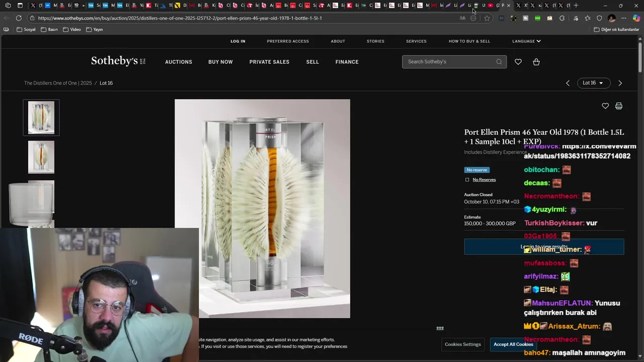Screen dimensions: 644x362
Task: Click the green NX extension icon
Action: (x=538, y=18)
